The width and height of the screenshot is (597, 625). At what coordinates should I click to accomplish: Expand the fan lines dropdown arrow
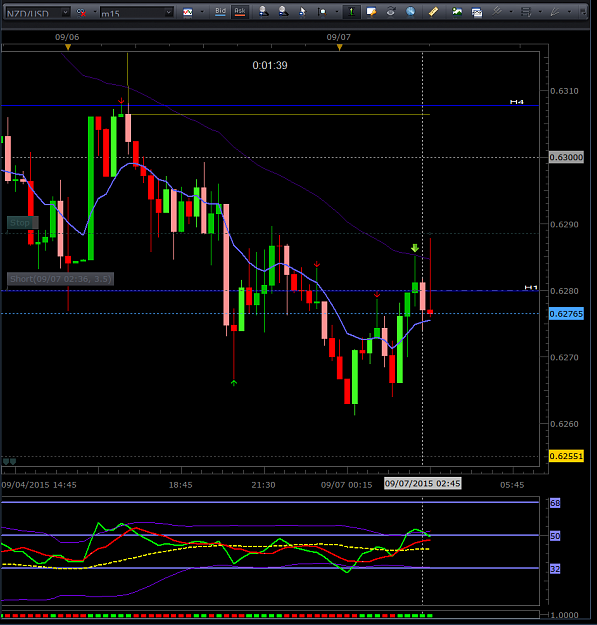(570, 12)
